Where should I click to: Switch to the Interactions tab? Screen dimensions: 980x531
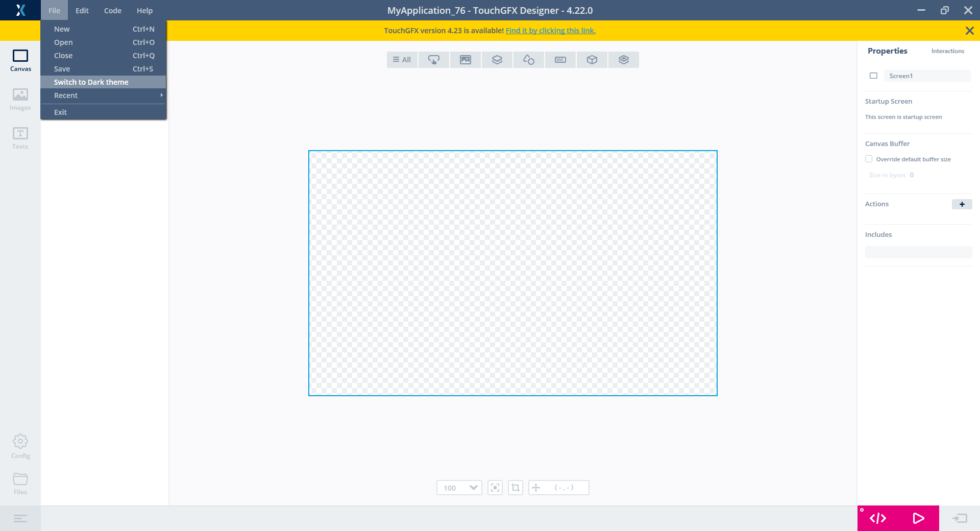pos(947,51)
